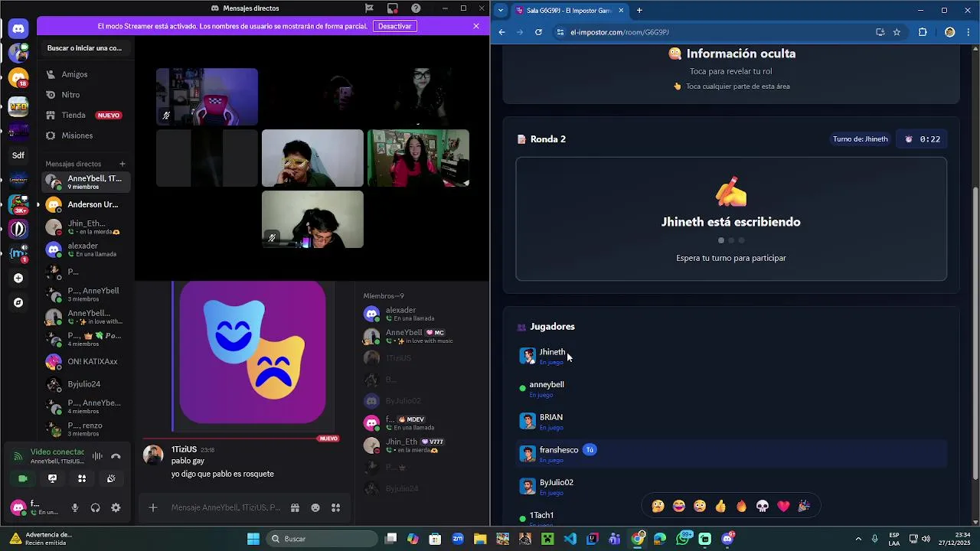Open Discord activities icon in call panel
The image size is (980, 551).
coord(82,478)
